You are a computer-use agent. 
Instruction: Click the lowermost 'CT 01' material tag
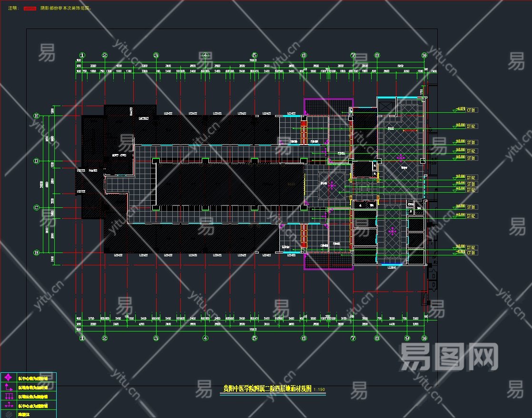(x=471, y=253)
